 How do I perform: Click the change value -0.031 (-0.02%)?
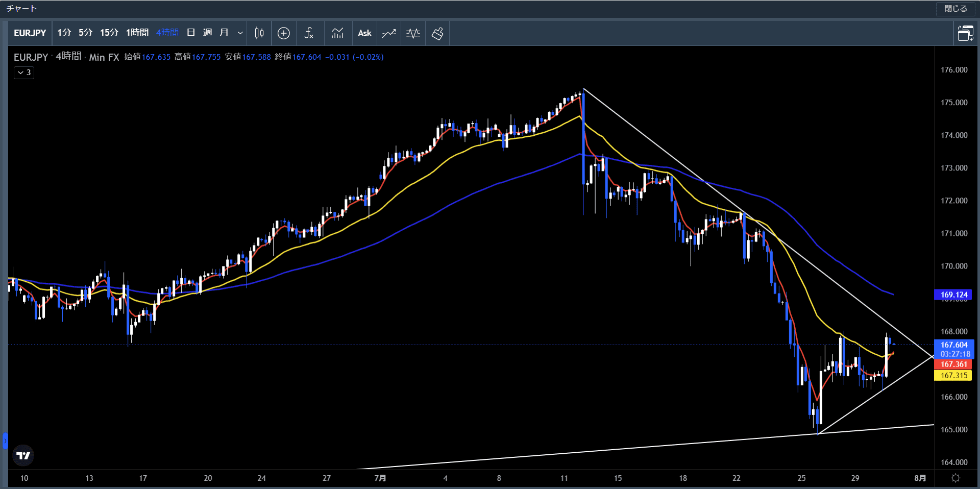tap(354, 57)
